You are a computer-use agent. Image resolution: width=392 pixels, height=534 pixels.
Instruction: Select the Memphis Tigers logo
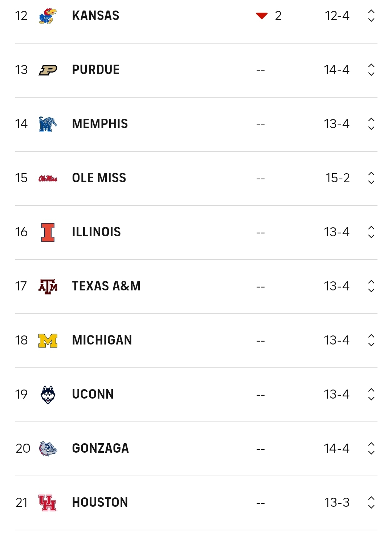tap(48, 124)
